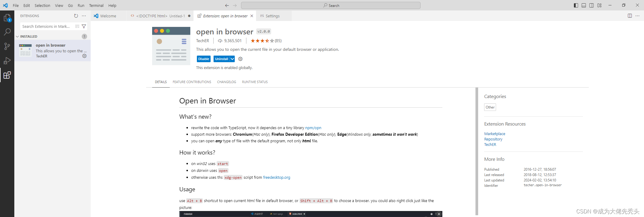Image resolution: width=644 pixels, height=217 pixels.
Task: Open the TechER link under Extension Resources
Action: click(490, 144)
